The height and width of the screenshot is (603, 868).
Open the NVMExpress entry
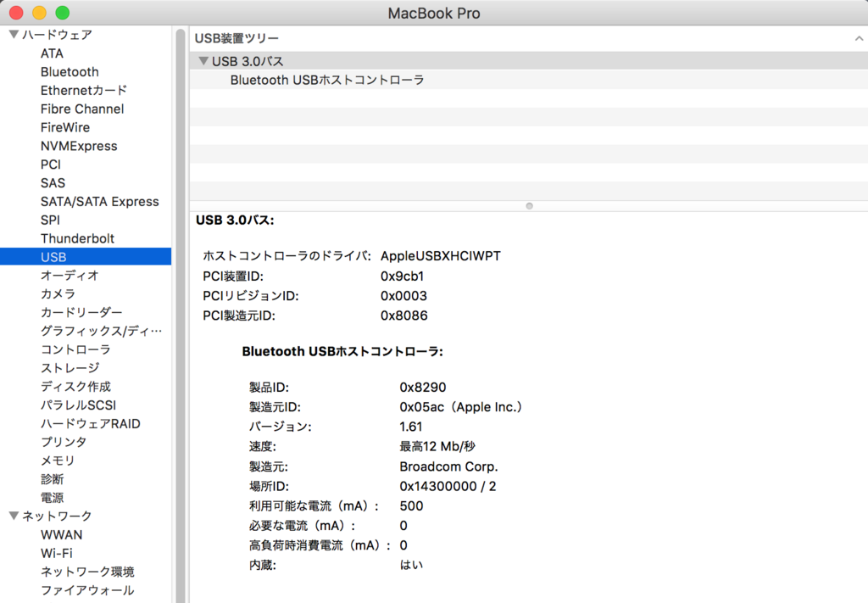point(79,146)
